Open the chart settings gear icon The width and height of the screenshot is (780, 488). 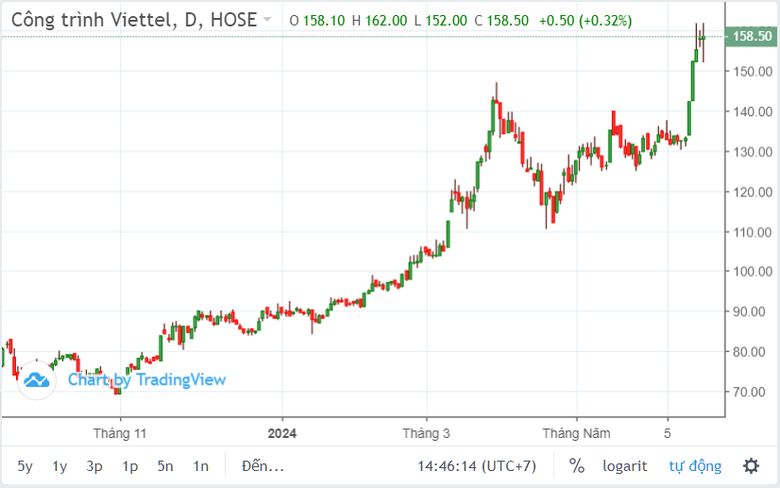coord(751,466)
